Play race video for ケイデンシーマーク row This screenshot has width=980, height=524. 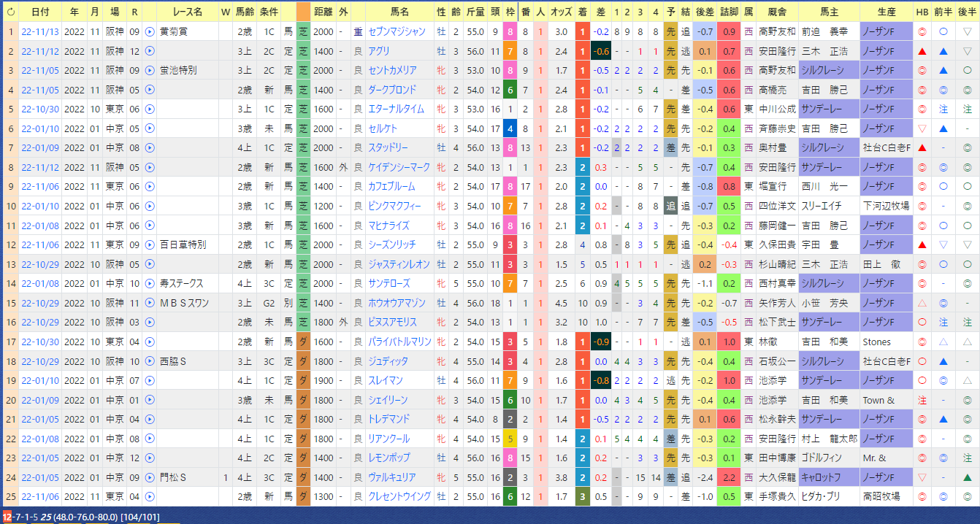pyautogui.click(x=150, y=167)
